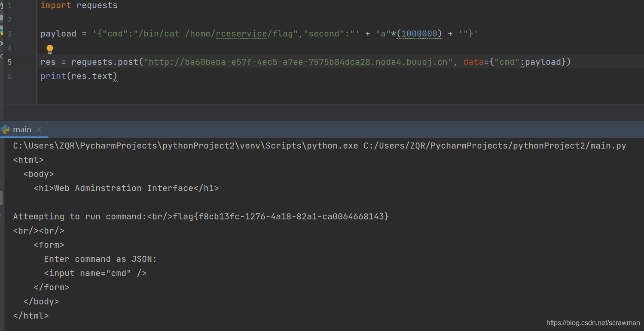Click the '</body>' output line
The width and height of the screenshot is (644, 331).
[41, 301]
